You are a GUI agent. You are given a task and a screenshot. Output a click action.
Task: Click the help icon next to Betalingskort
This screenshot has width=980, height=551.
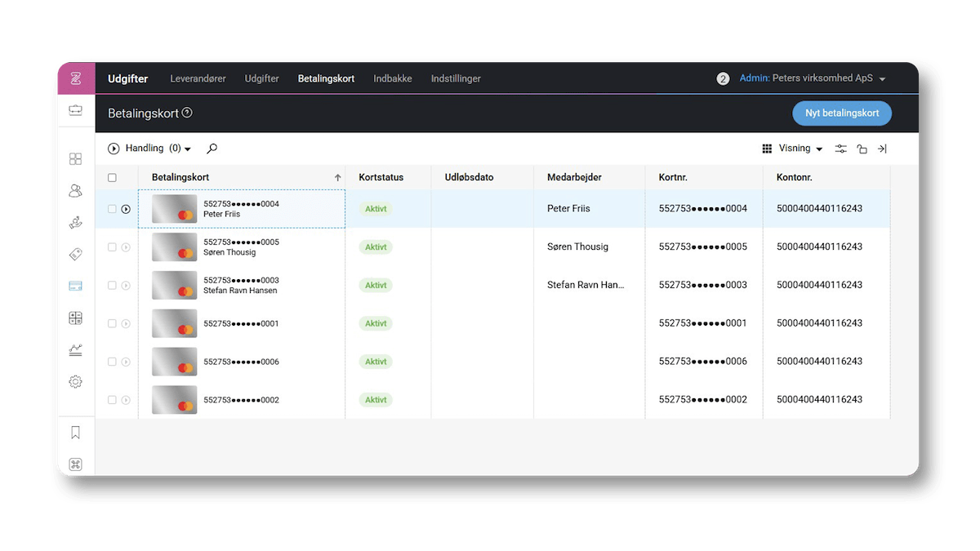click(187, 113)
